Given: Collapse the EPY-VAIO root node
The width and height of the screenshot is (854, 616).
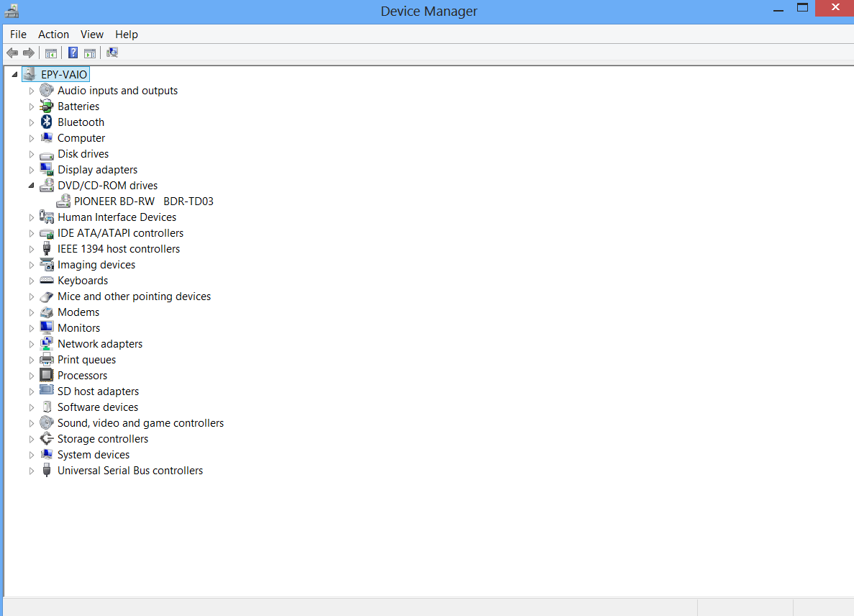Looking at the screenshot, I should click(x=15, y=74).
